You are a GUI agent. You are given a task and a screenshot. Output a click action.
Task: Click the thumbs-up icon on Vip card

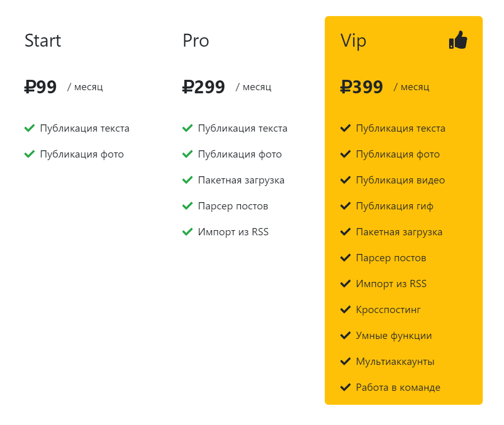(x=458, y=40)
